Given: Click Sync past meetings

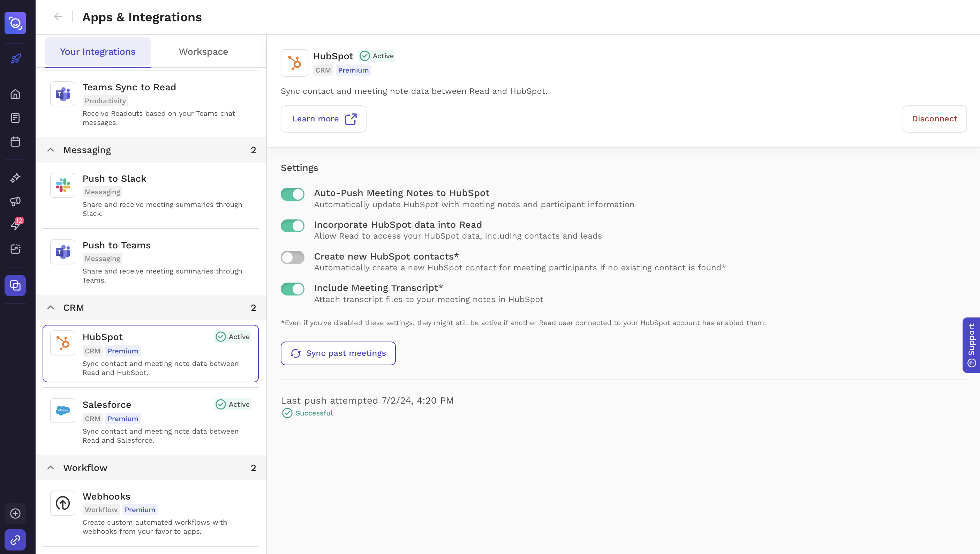Looking at the screenshot, I should pyautogui.click(x=338, y=353).
